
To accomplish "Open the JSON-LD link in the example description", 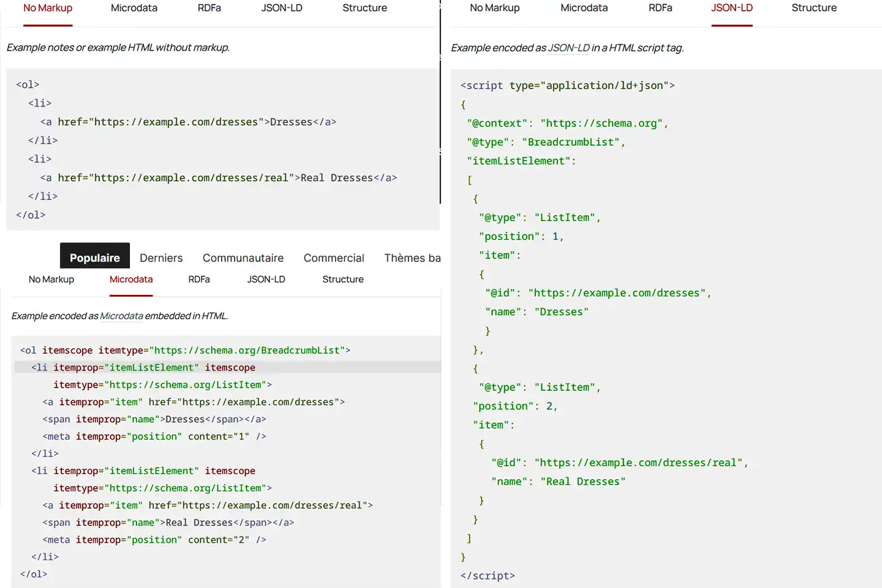I will (x=568, y=48).
